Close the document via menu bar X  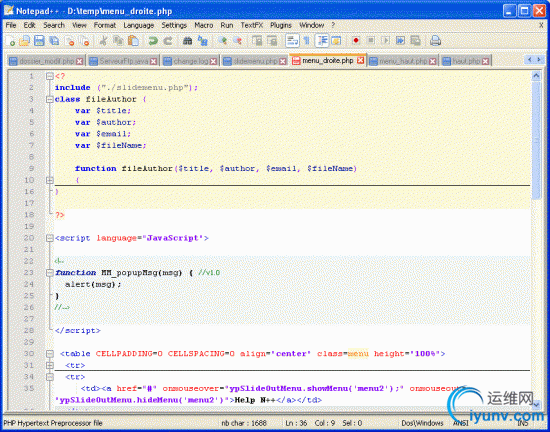[541, 25]
